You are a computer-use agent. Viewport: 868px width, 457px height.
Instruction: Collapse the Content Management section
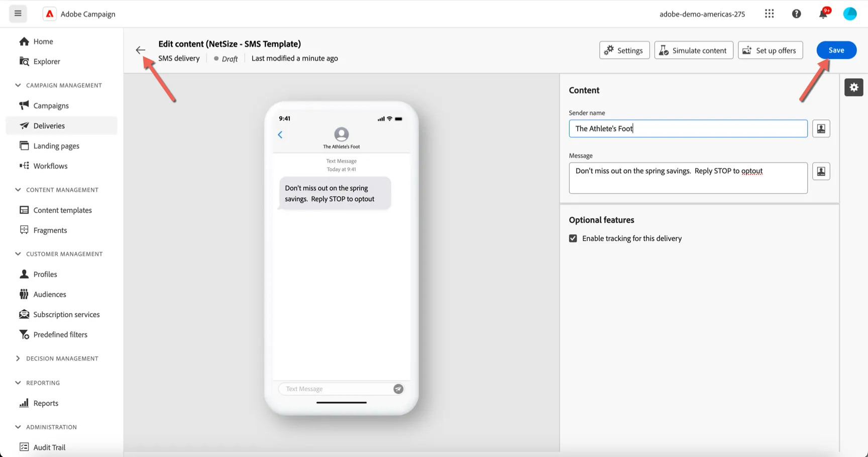click(18, 190)
